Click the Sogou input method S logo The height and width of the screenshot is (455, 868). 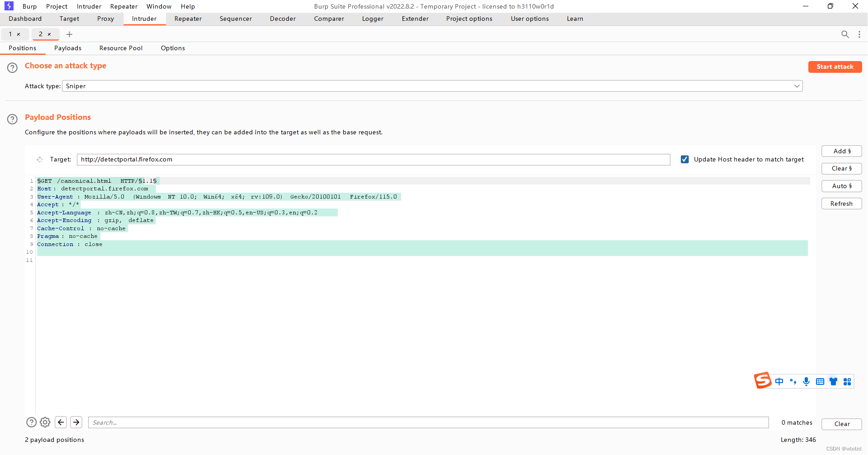click(763, 380)
